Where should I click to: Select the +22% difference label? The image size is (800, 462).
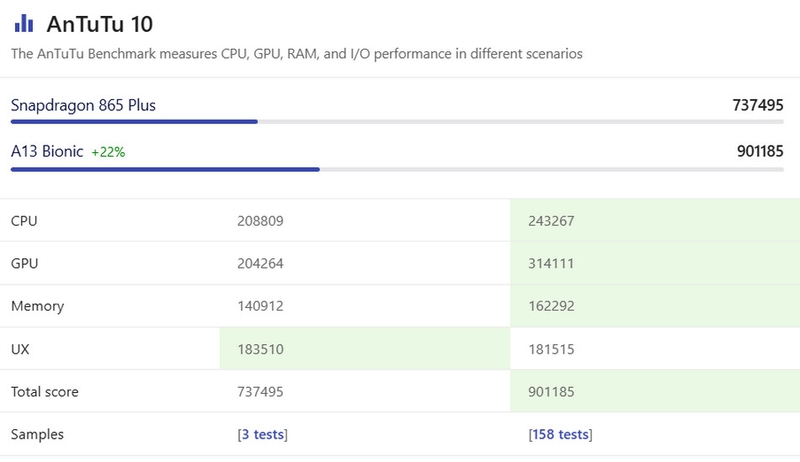[x=108, y=152]
